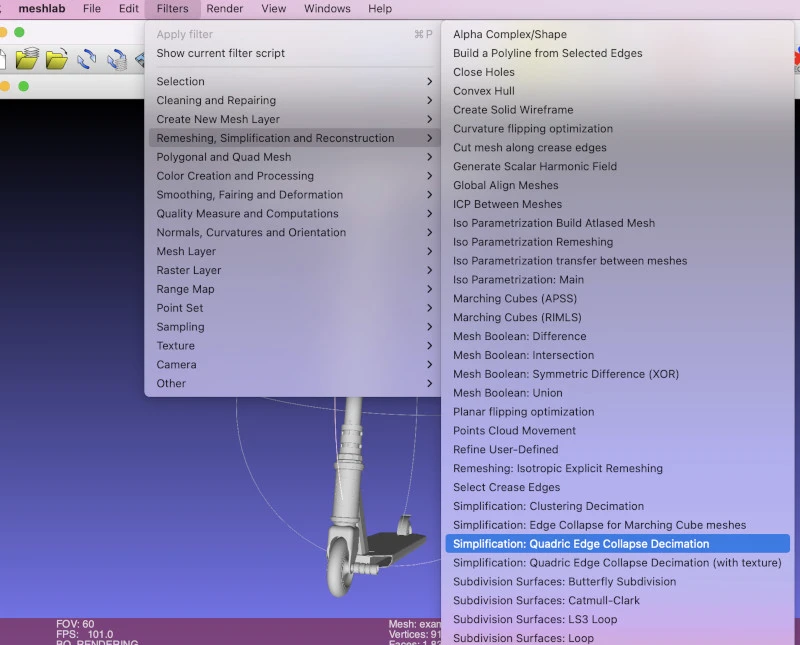Expand the Create New Mesh Layer arrow
This screenshot has width=800, height=645.
[x=430, y=119]
